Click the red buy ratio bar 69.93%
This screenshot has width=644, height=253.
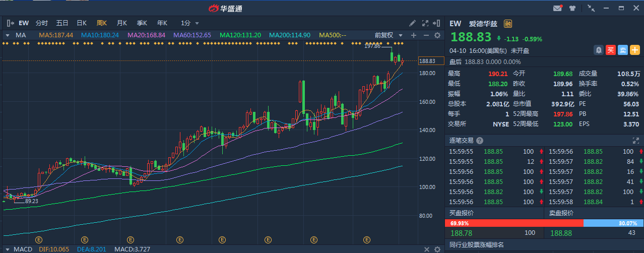(514, 223)
